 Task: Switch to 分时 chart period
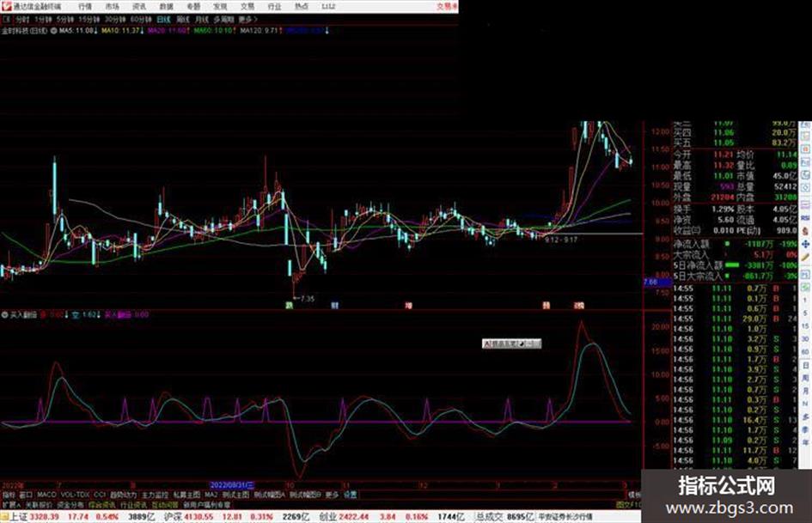pyautogui.click(x=21, y=19)
